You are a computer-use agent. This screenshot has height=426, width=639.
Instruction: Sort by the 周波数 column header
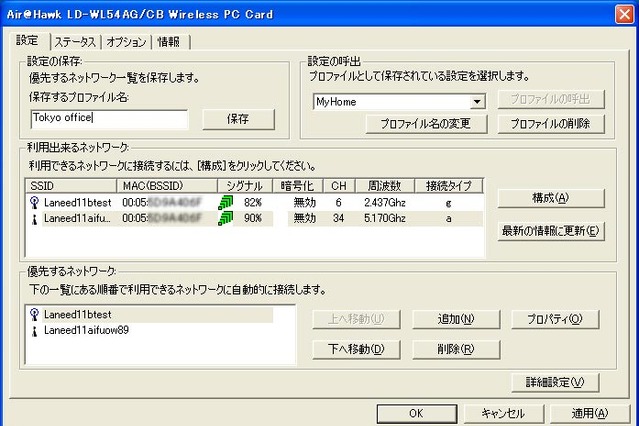[x=385, y=186]
